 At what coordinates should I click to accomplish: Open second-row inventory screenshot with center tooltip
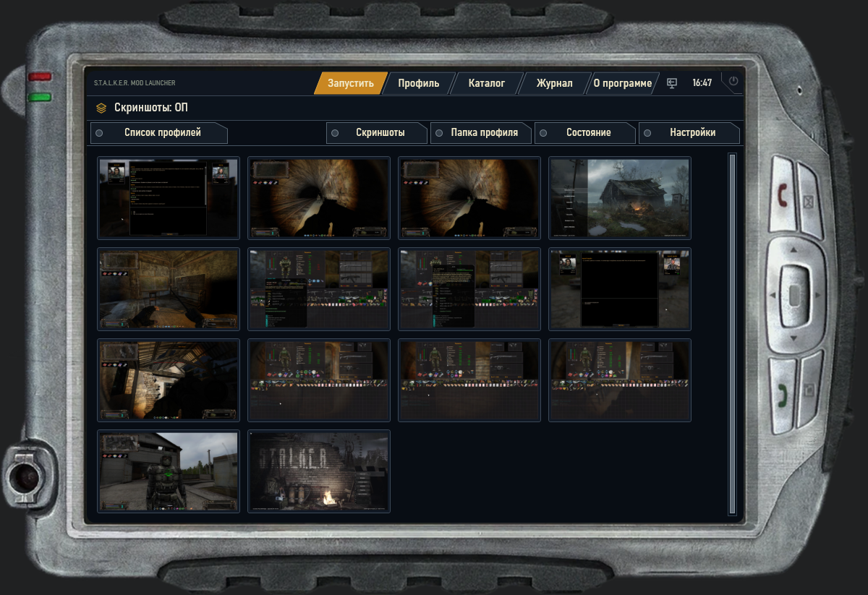click(x=469, y=289)
